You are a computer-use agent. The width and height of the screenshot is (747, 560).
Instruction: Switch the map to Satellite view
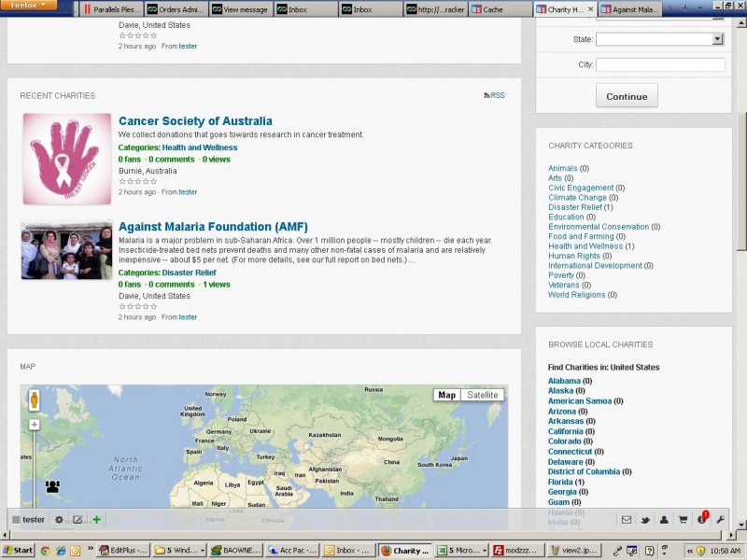tap(482, 395)
